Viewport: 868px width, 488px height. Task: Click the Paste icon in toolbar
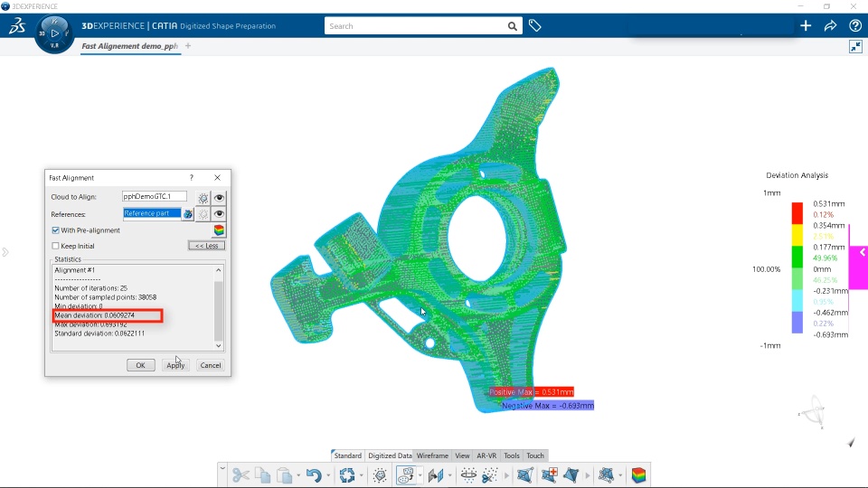click(284, 474)
